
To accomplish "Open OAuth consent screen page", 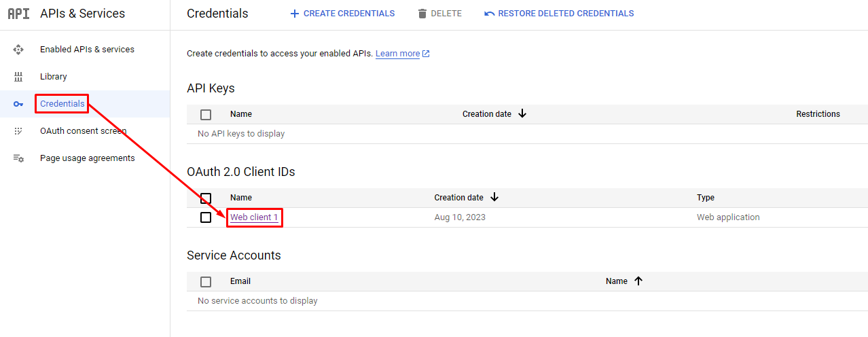I will pyautogui.click(x=83, y=131).
